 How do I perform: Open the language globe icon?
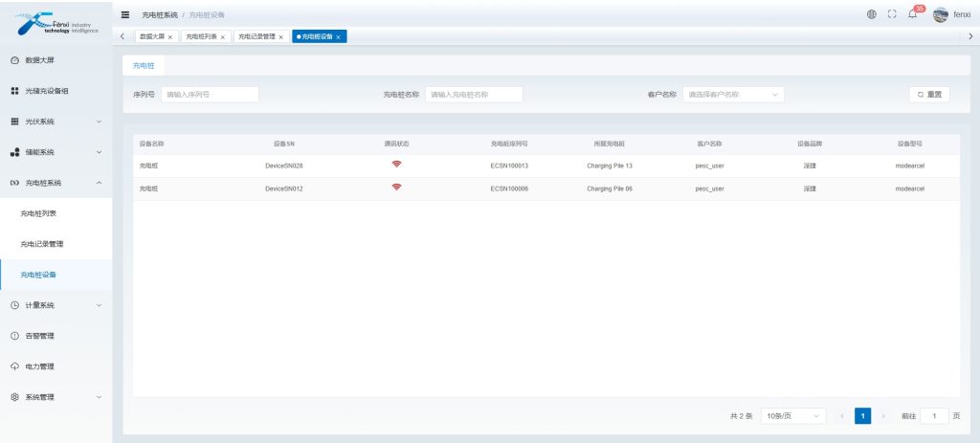point(871,15)
